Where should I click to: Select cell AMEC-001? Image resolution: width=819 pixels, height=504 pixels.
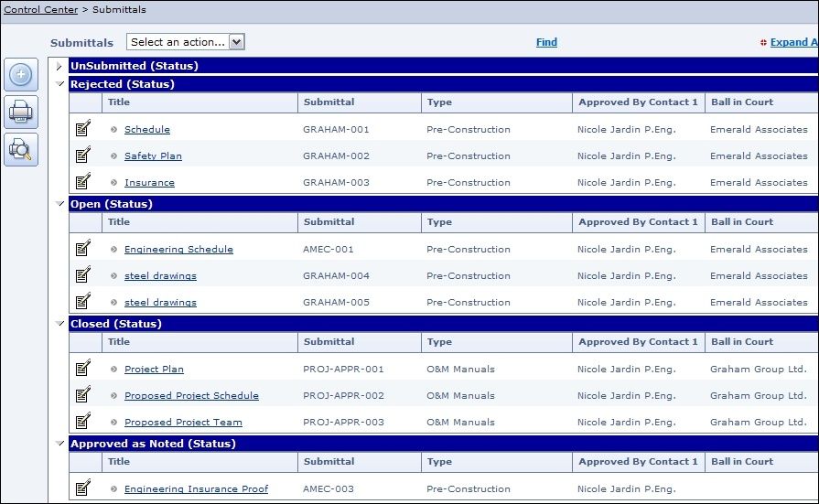pos(328,250)
